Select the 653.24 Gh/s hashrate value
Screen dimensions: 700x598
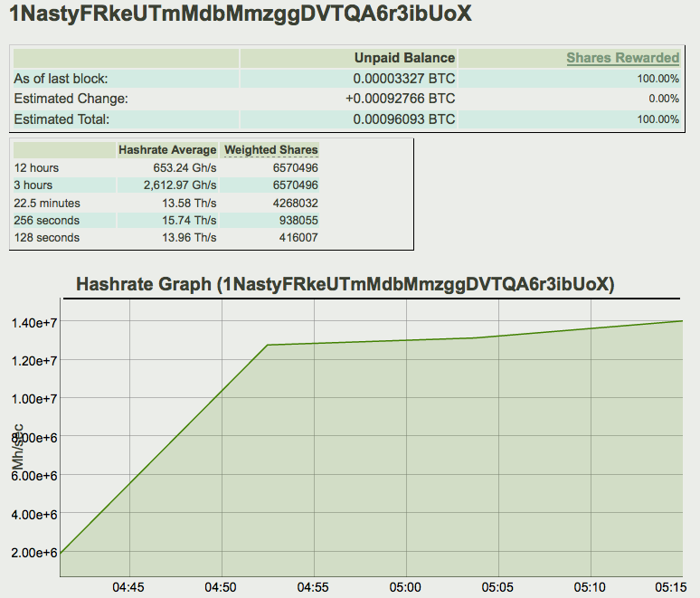point(184,168)
